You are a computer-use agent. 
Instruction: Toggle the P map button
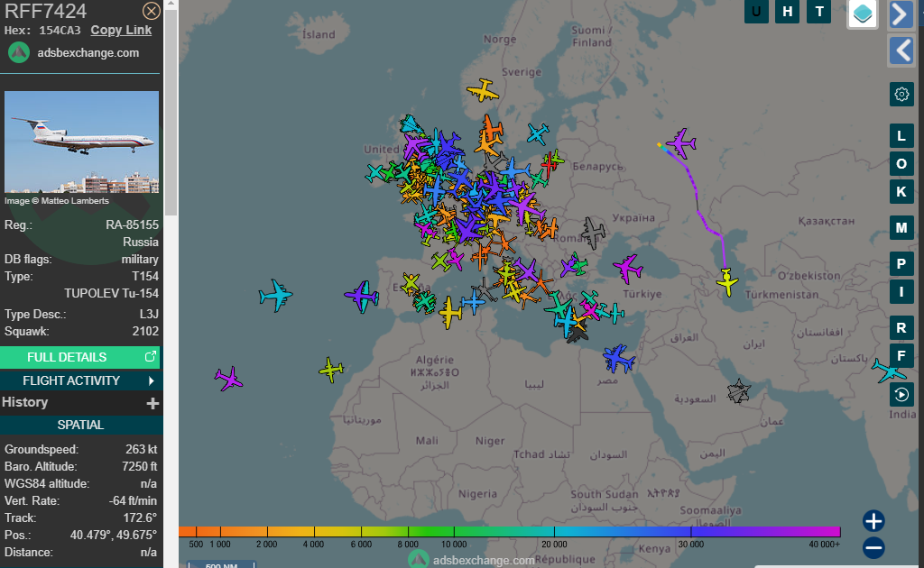coord(901,263)
